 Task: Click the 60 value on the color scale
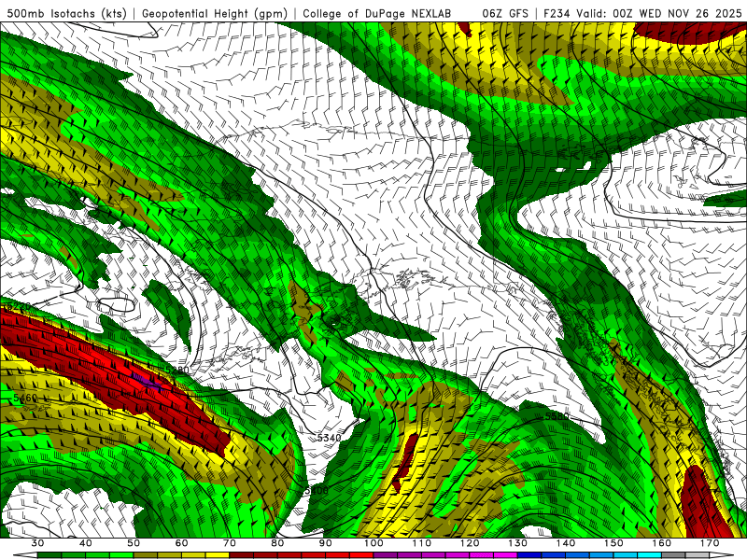click(181, 543)
